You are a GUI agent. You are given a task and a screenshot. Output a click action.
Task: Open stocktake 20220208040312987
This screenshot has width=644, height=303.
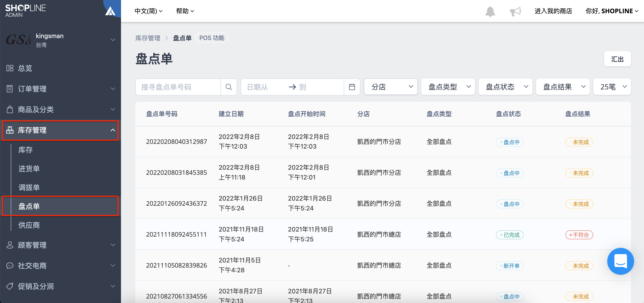[176, 141]
